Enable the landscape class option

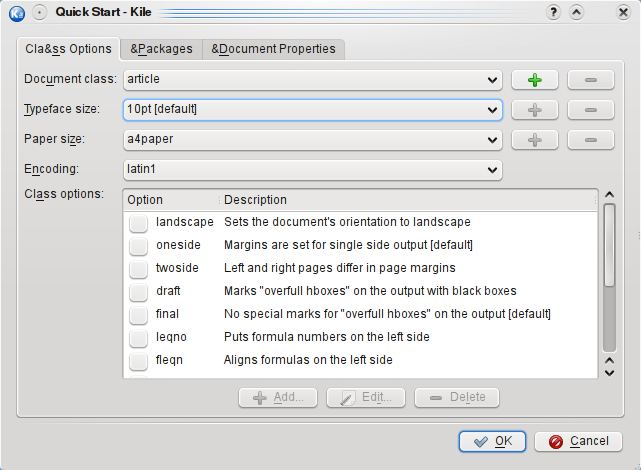pyautogui.click(x=139, y=222)
